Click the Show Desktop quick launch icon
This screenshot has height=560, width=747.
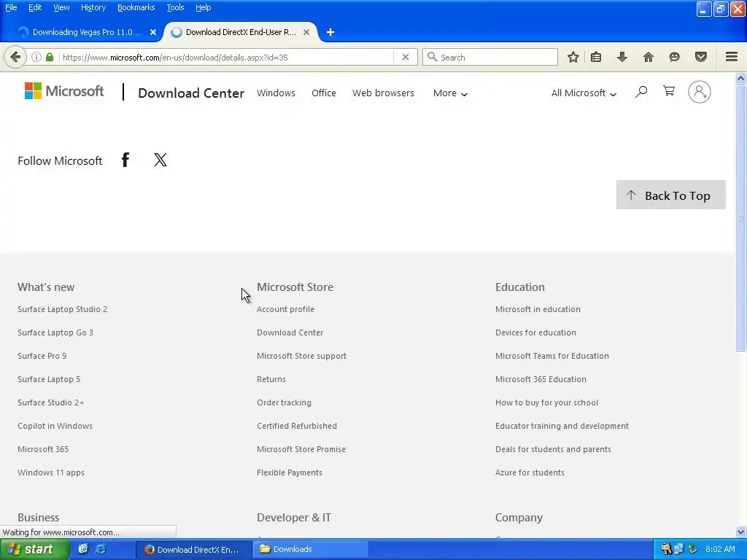pos(83,549)
